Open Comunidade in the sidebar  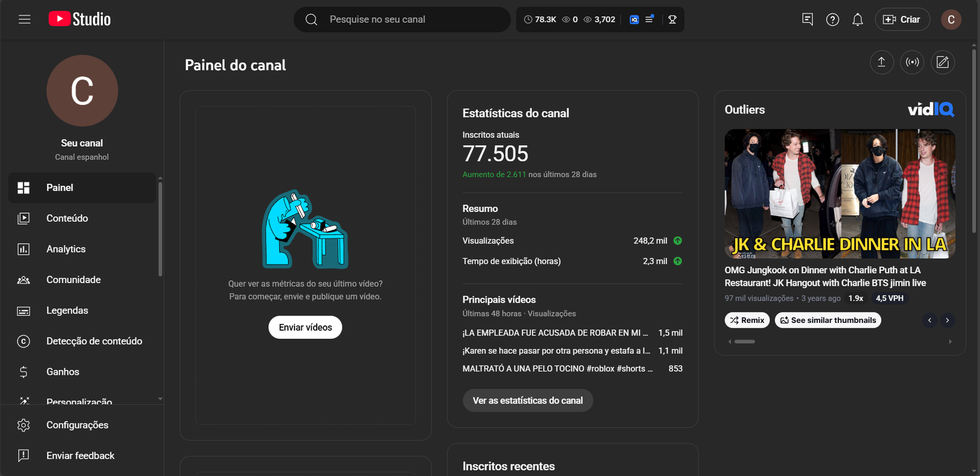tap(82, 280)
